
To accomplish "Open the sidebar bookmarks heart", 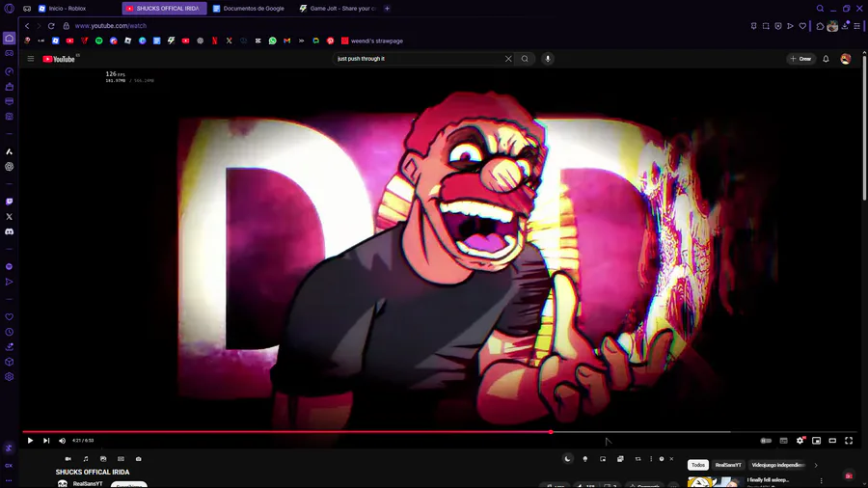I will (x=9, y=317).
